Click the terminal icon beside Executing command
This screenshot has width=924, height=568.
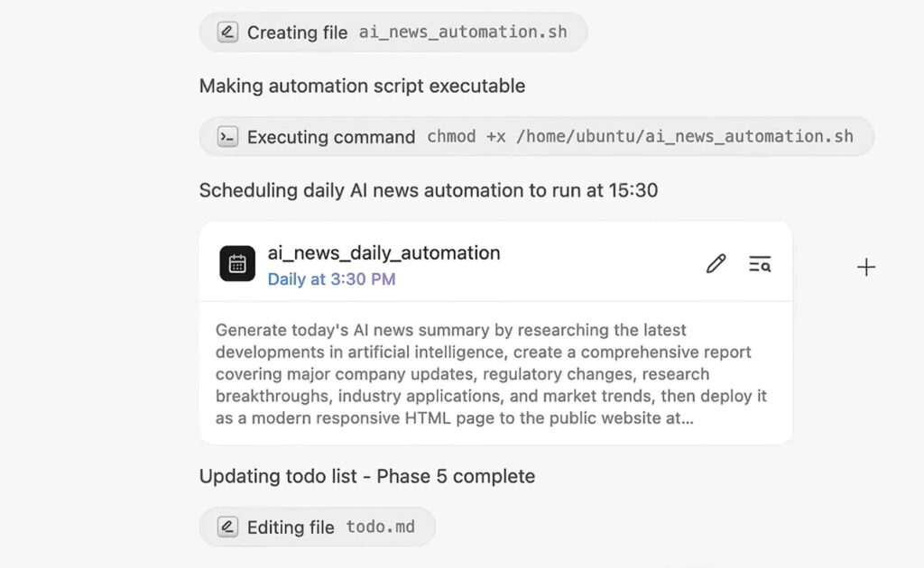227,136
